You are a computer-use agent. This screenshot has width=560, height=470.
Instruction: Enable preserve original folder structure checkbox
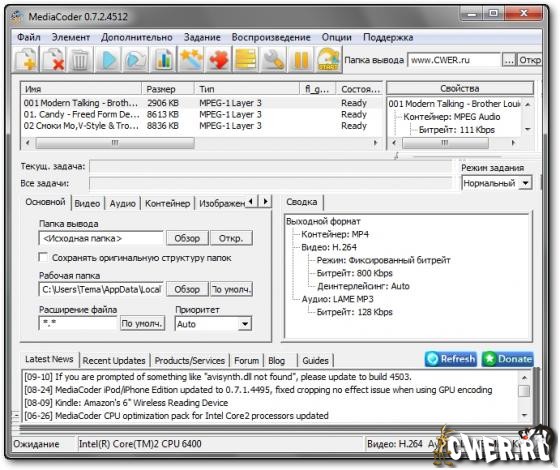pos(43,257)
